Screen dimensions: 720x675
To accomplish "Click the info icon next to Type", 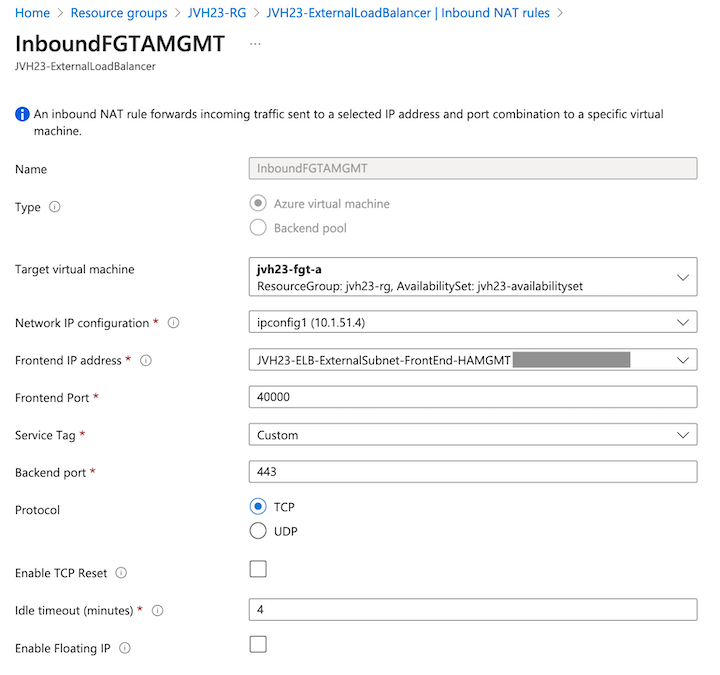I will [55, 207].
